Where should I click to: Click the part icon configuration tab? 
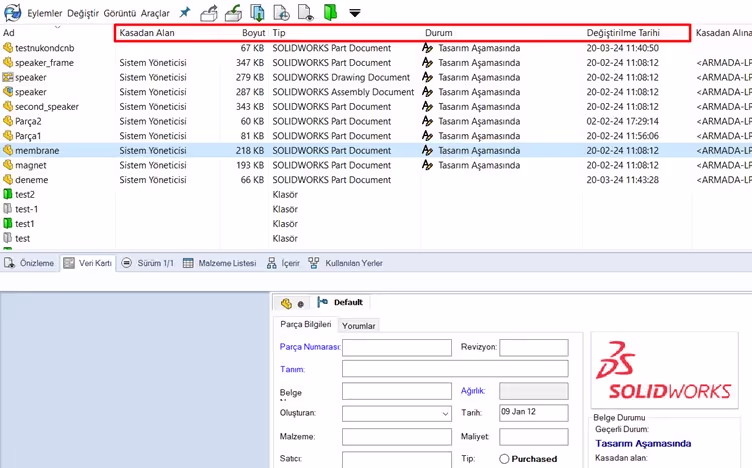[x=293, y=303]
